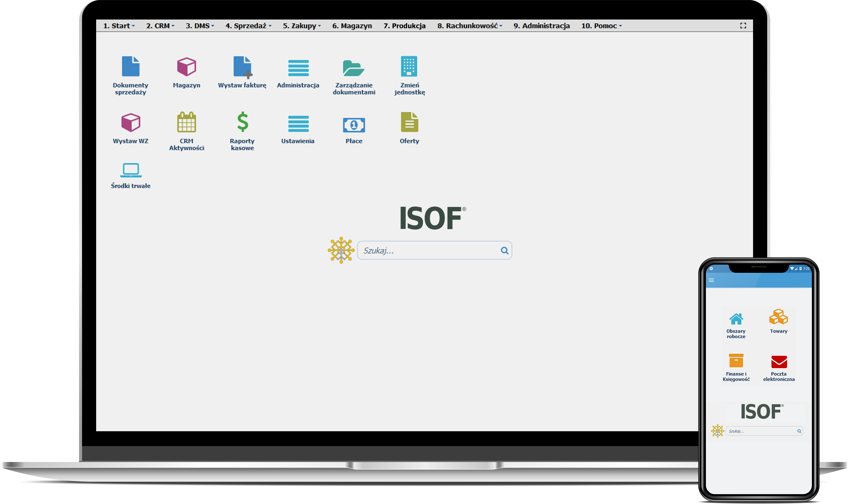Viewport: 849px width, 504px height.
Task: Open 6. Magazyn menu item
Action: 352,26
